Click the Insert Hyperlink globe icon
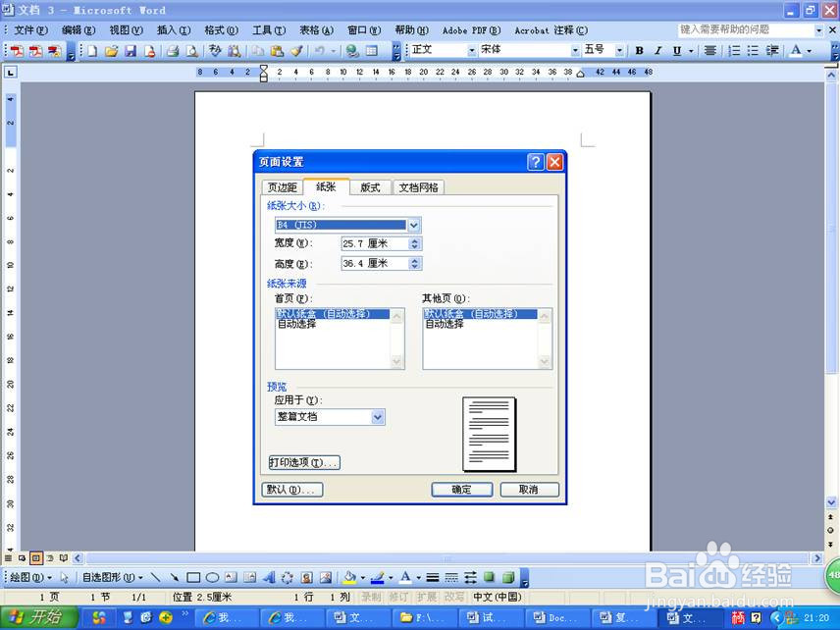 click(x=352, y=51)
